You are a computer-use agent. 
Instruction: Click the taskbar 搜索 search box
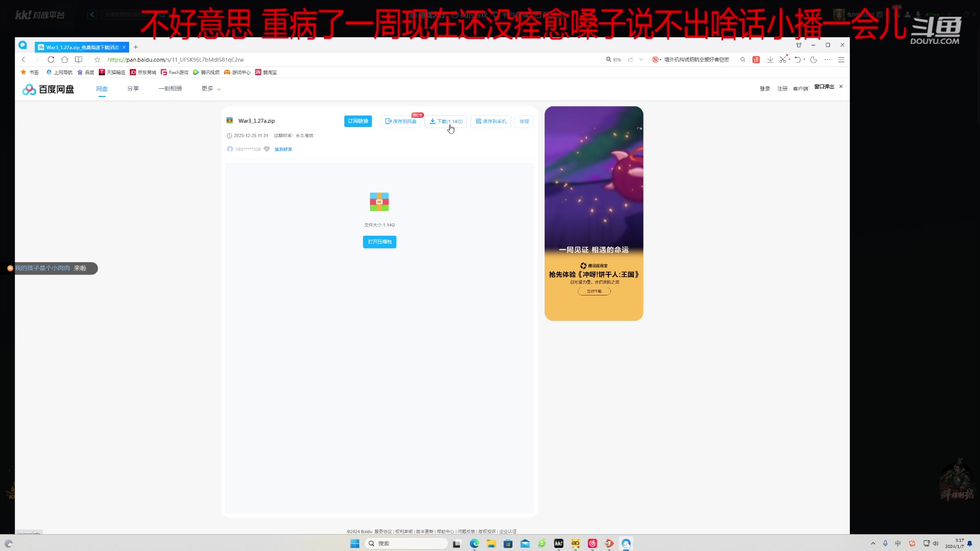(x=407, y=543)
